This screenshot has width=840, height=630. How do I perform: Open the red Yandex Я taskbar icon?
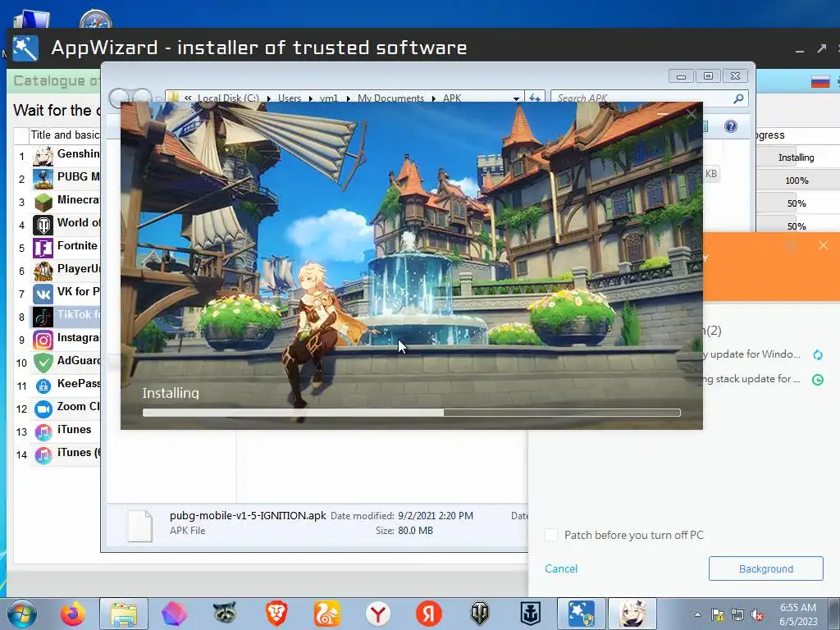pyautogui.click(x=428, y=614)
